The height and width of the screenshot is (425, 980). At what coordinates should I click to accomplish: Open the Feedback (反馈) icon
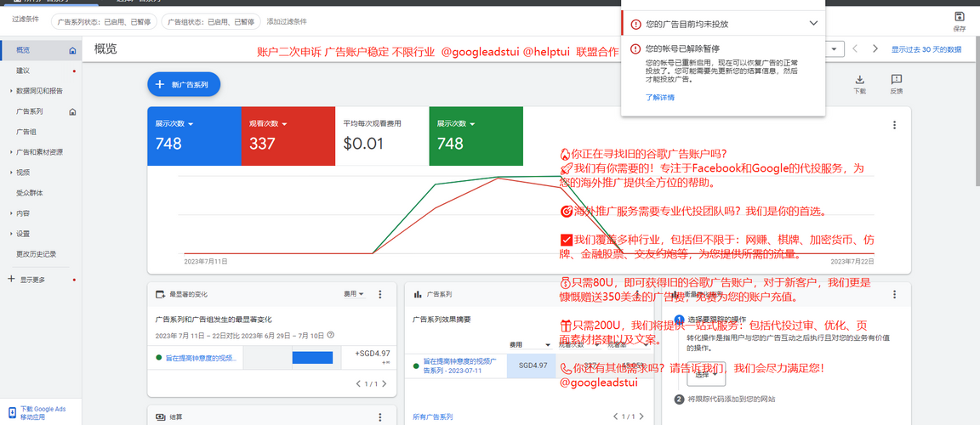point(896,79)
